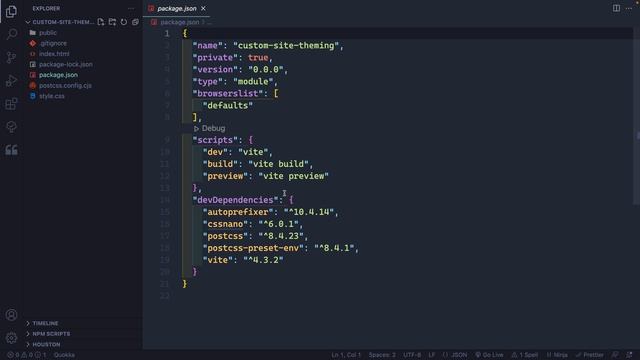Go to line via Ln 1, Col 1
Image resolution: width=640 pixels, height=360 pixels.
pos(346,355)
